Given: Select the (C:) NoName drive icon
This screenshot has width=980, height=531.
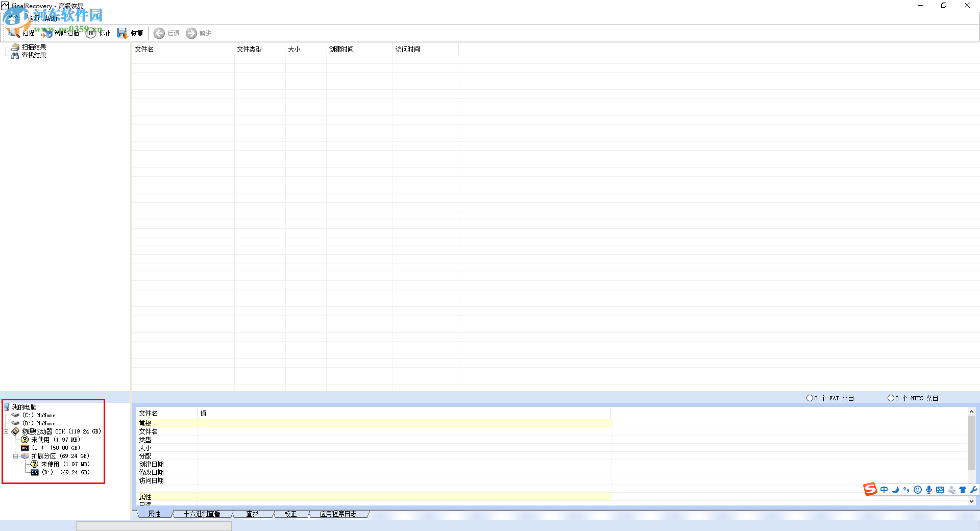Looking at the screenshot, I should click(x=15, y=415).
